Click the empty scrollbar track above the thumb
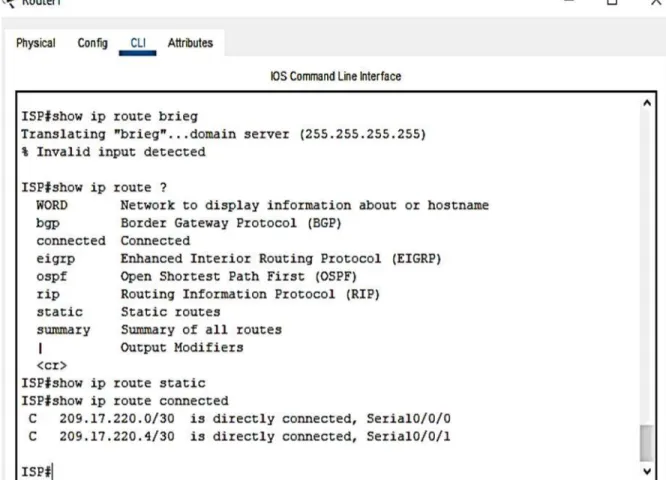 coord(646,265)
